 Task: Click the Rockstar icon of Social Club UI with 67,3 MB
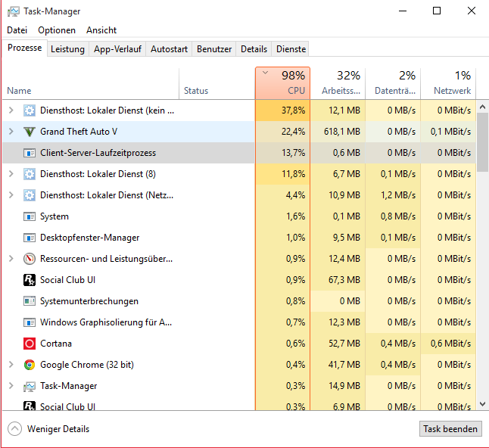[30, 280]
